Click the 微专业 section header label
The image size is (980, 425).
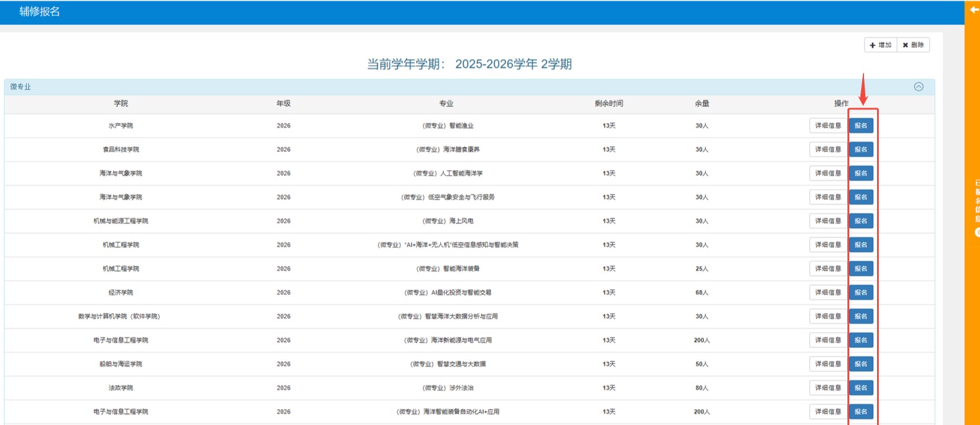(x=21, y=87)
